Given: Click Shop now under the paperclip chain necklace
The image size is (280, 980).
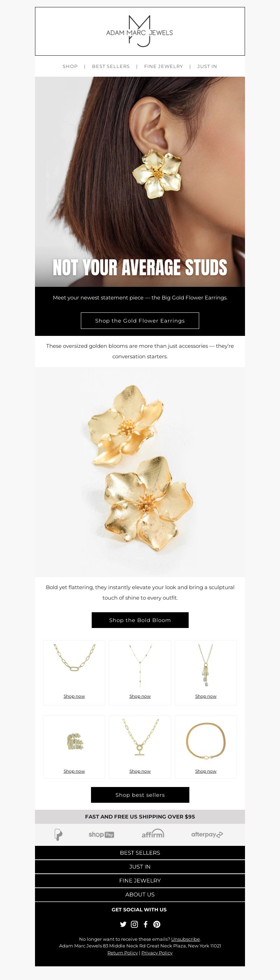Looking at the screenshot, I should click(74, 696).
